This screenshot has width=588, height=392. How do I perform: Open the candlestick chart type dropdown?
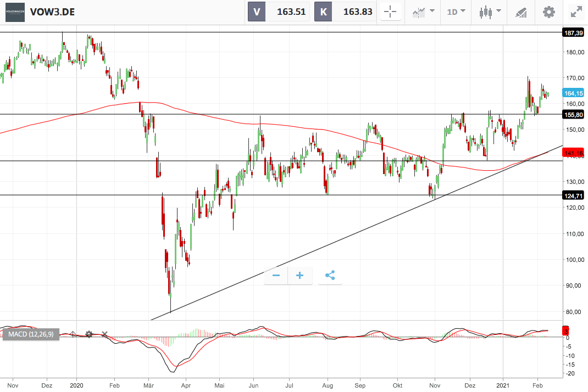point(490,12)
